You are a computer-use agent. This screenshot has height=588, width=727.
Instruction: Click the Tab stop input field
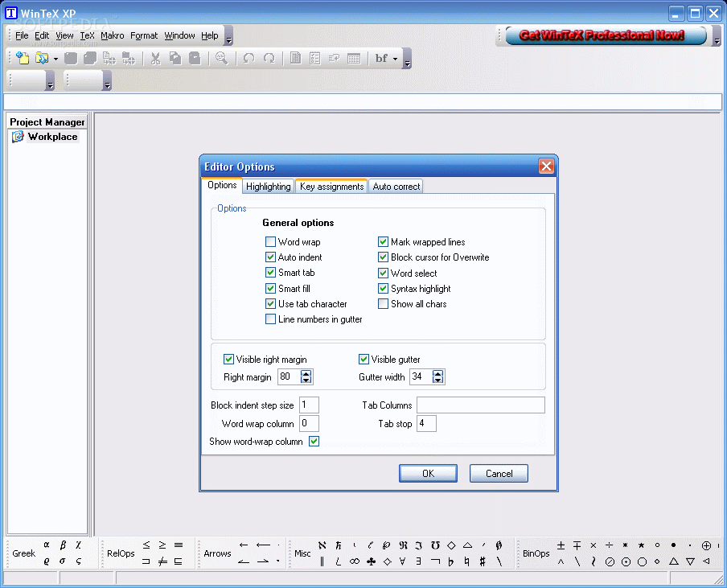coord(426,423)
